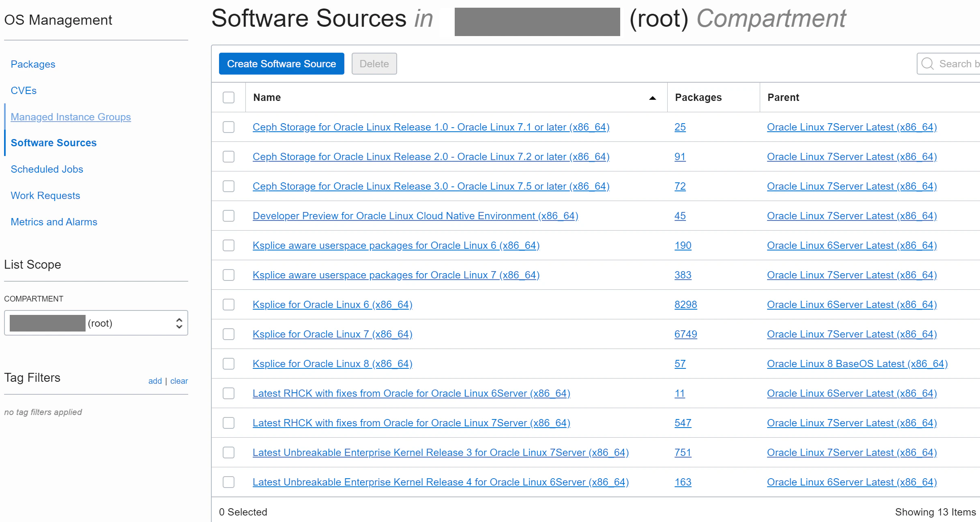Open Ksplice aware userspace packages for Oracle Linux 7
Screen dimensions: 980x522
[396, 275]
